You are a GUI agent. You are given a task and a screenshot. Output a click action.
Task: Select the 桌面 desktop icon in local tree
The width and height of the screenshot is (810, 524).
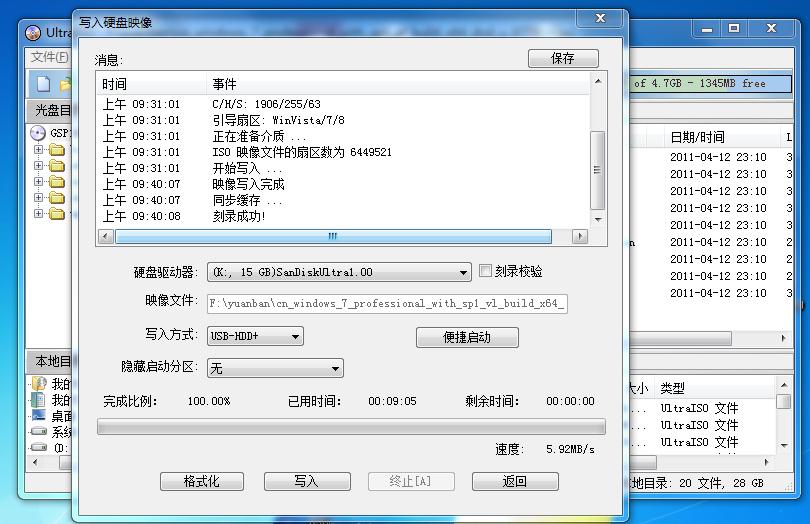pyautogui.click(x=39, y=415)
